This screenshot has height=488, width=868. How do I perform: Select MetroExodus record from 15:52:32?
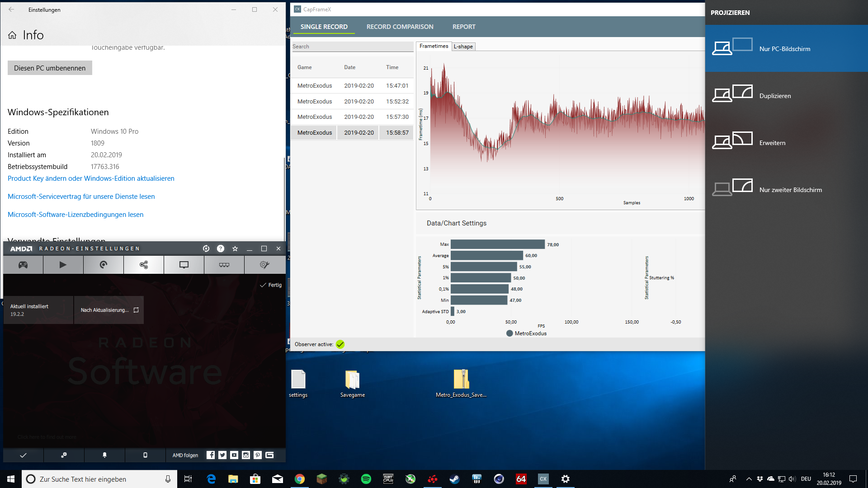click(353, 101)
